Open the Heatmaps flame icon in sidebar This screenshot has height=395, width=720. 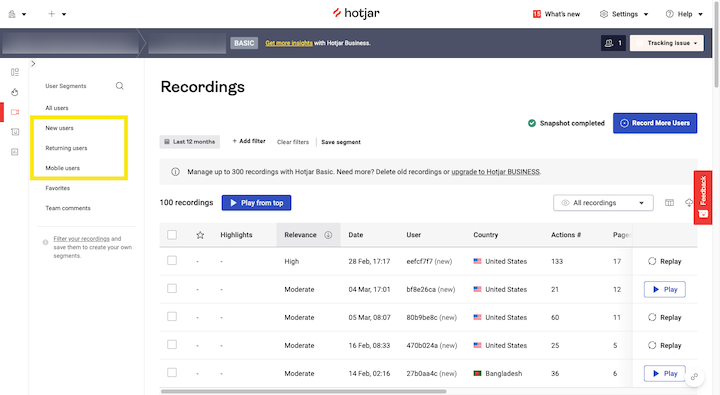[x=15, y=92]
